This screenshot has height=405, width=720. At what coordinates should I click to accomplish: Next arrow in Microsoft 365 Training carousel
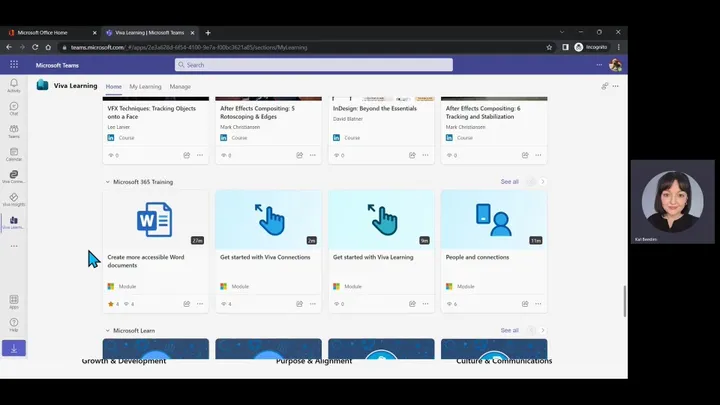[x=543, y=182]
